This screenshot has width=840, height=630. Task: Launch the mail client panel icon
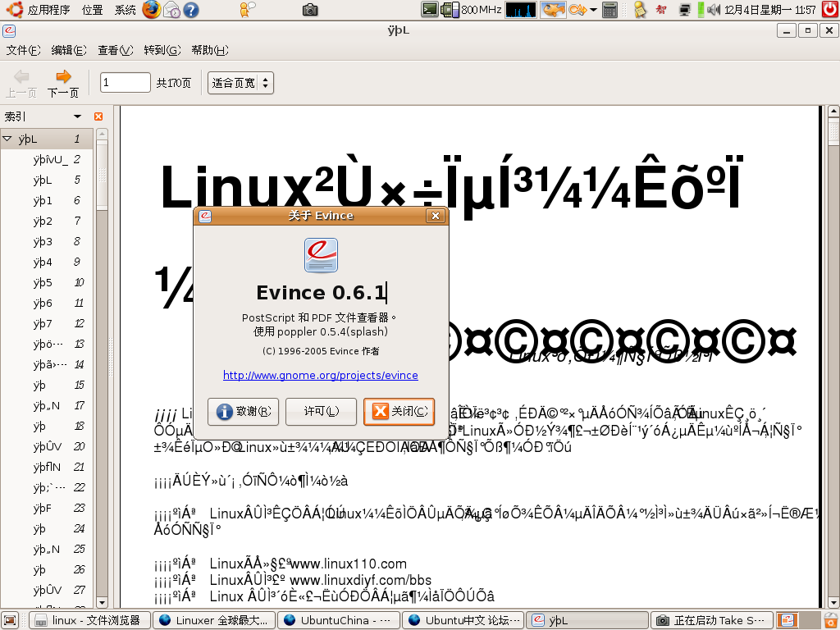pos(171,10)
